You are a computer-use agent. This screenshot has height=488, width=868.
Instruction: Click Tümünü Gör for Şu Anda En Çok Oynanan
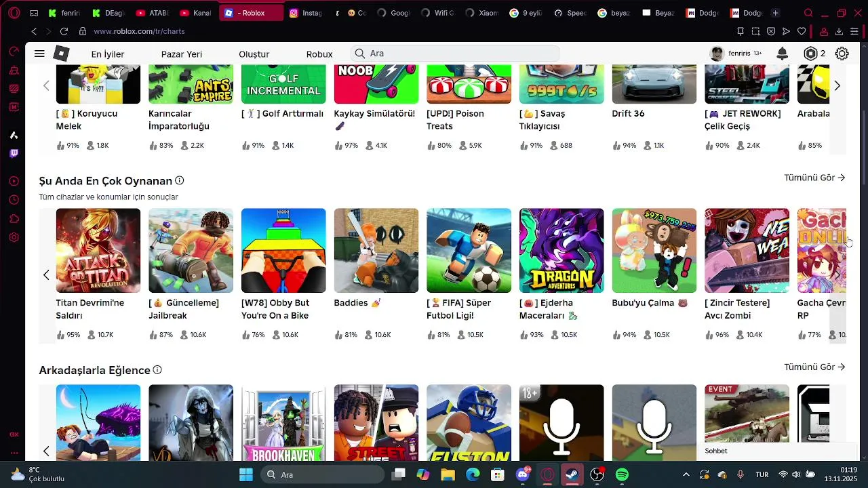click(x=814, y=178)
